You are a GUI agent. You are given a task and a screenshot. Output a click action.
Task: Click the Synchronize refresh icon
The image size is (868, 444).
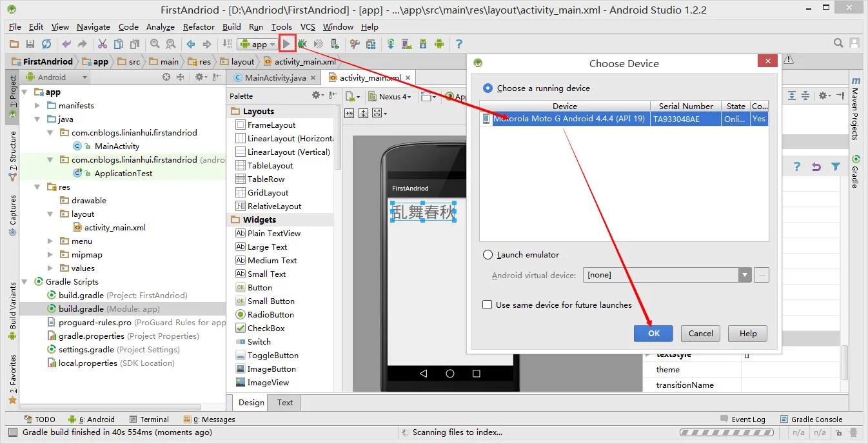tap(46, 44)
